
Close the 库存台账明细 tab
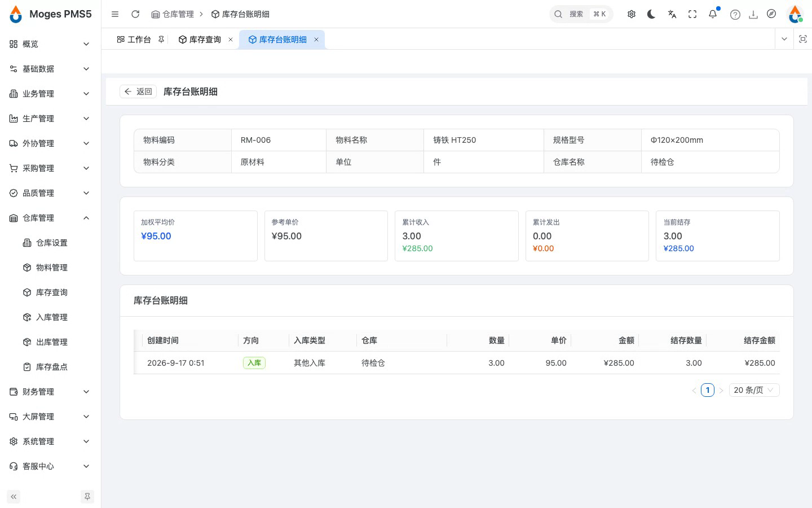316,40
